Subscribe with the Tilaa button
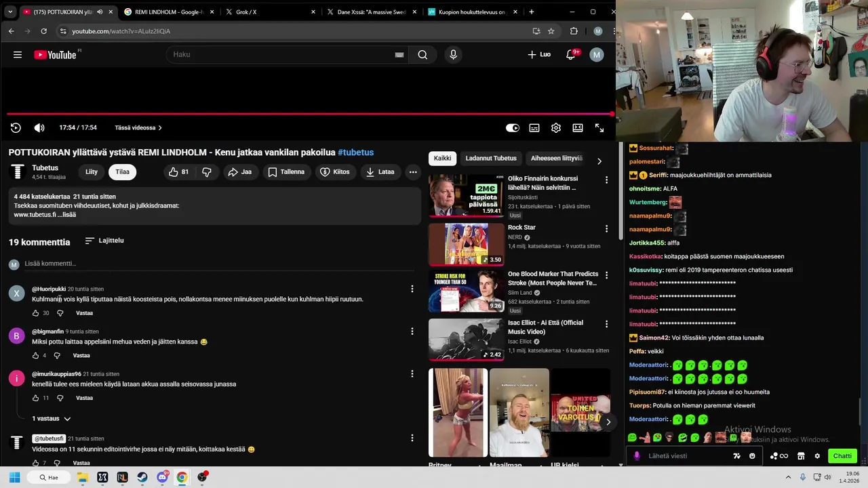Viewport: 868px width, 488px height. (x=122, y=172)
